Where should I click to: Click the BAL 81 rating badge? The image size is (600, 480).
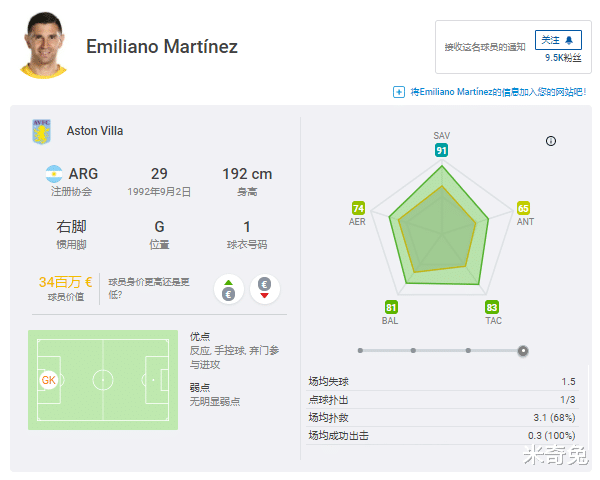391,307
